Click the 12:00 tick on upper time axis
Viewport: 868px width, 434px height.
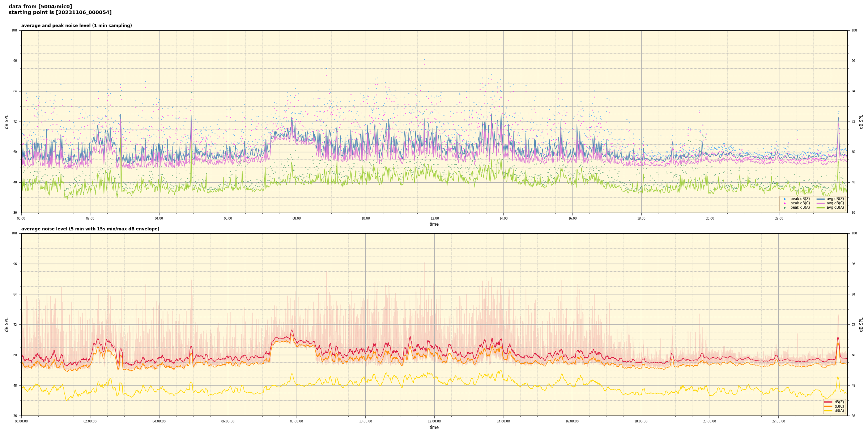(434, 218)
